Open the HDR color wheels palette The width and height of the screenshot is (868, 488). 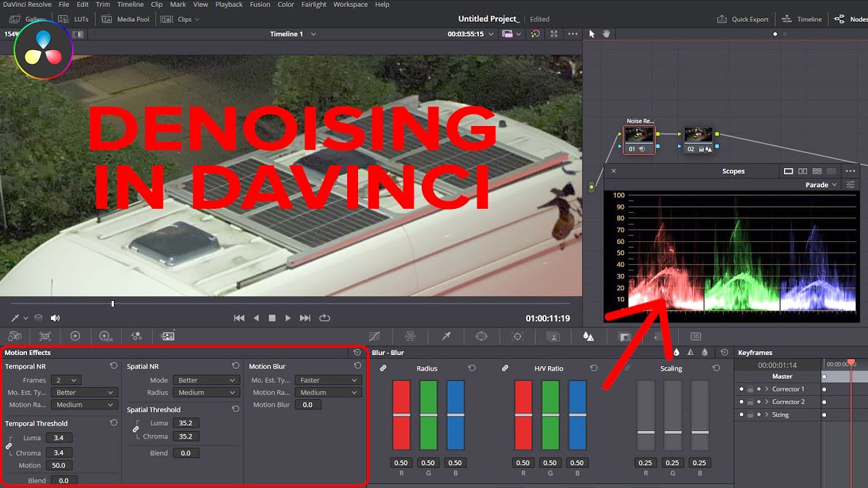tap(106, 336)
